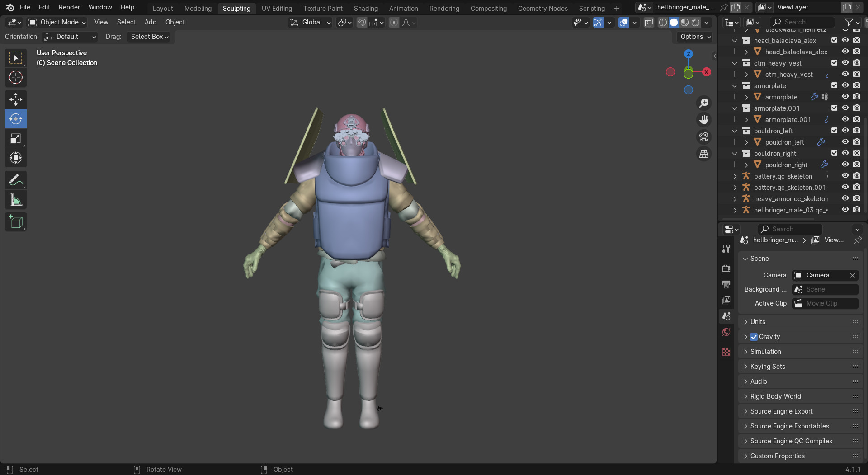Open the Render menu
Viewport: 868px width, 475px height.
[69, 7]
